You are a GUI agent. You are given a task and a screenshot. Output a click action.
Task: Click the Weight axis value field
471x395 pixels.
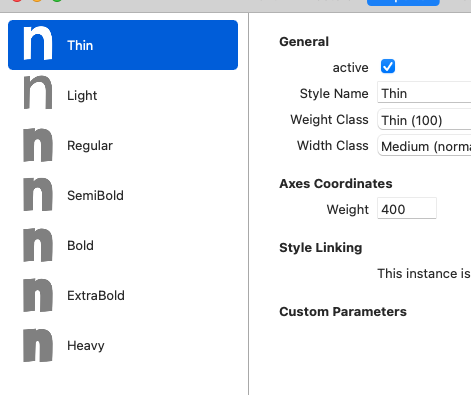(x=407, y=209)
